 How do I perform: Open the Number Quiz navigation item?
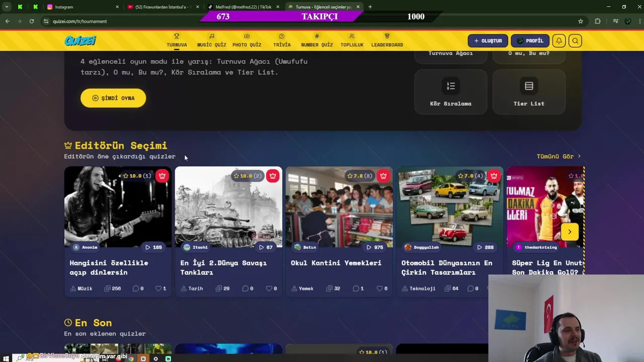(317, 41)
